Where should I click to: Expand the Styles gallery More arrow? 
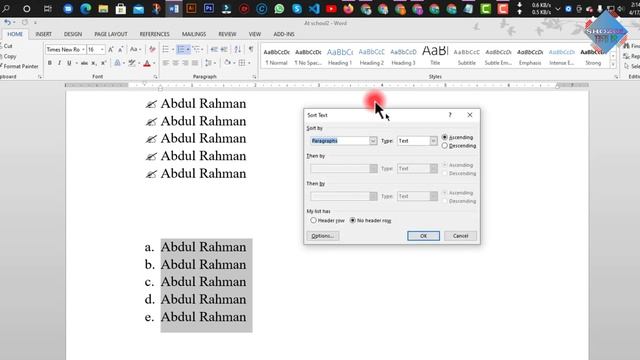(613, 65)
